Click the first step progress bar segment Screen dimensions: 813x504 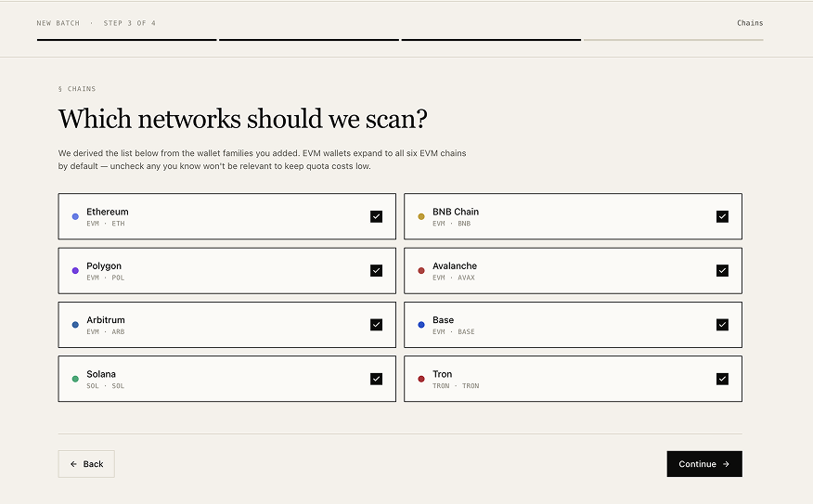tap(126, 40)
